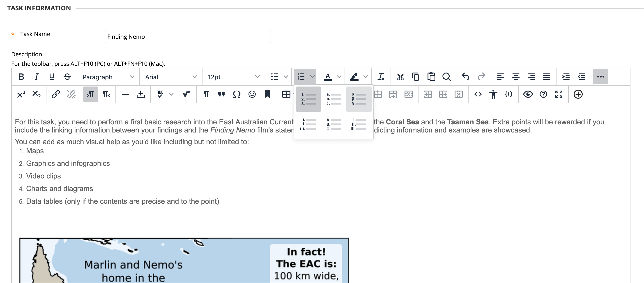Apply bold formatting
This screenshot has height=283, width=644.
[x=21, y=77]
